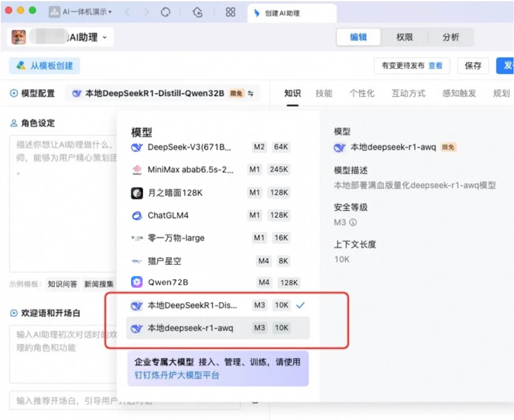The height and width of the screenshot is (420, 514).
Task: Select MiniMax abab6.5s model
Action: tap(218, 170)
